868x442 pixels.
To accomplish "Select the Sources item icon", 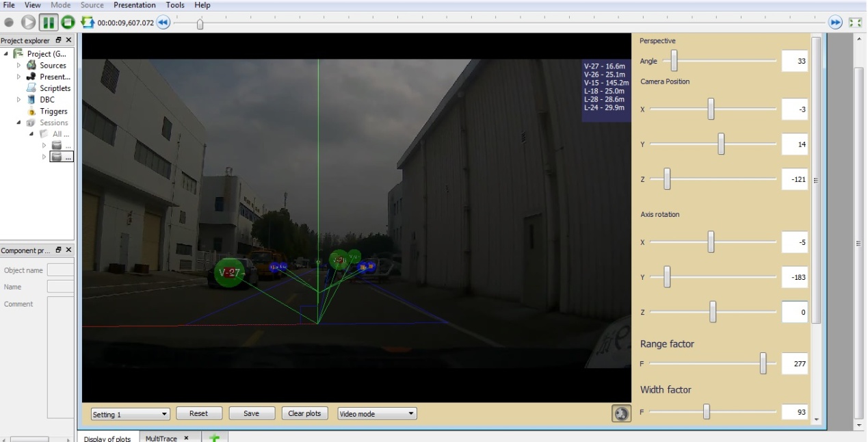I will pyautogui.click(x=31, y=66).
